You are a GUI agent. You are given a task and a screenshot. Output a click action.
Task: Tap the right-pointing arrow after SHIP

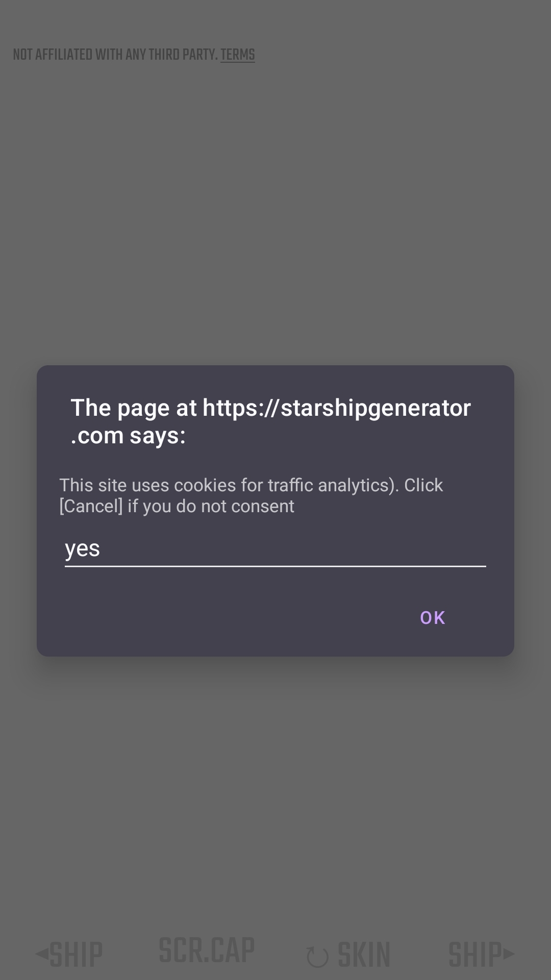tap(509, 953)
